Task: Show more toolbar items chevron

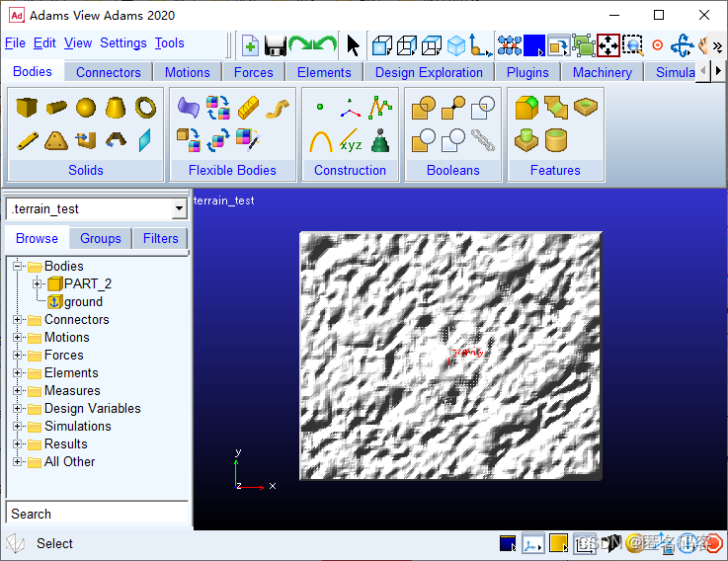Action: point(718,46)
